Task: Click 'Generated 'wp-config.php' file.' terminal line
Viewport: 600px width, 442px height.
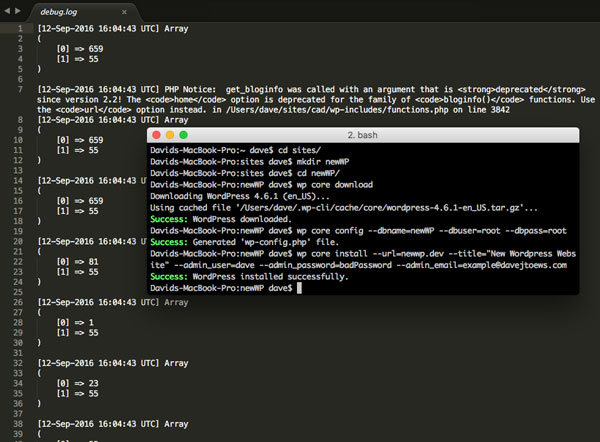Action: tap(266, 242)
